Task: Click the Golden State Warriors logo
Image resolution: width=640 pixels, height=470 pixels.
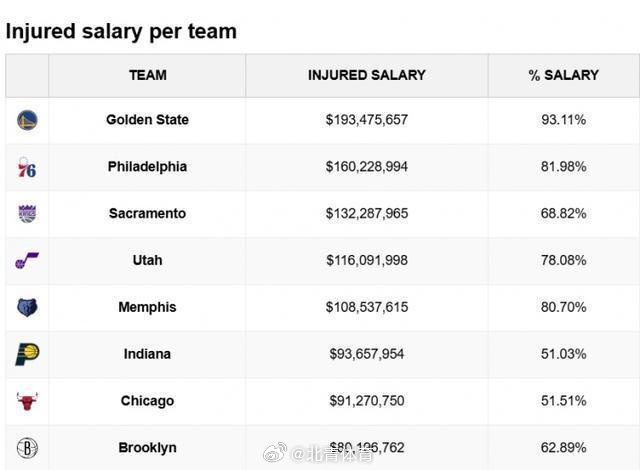Action: click(x=27, y=120)
